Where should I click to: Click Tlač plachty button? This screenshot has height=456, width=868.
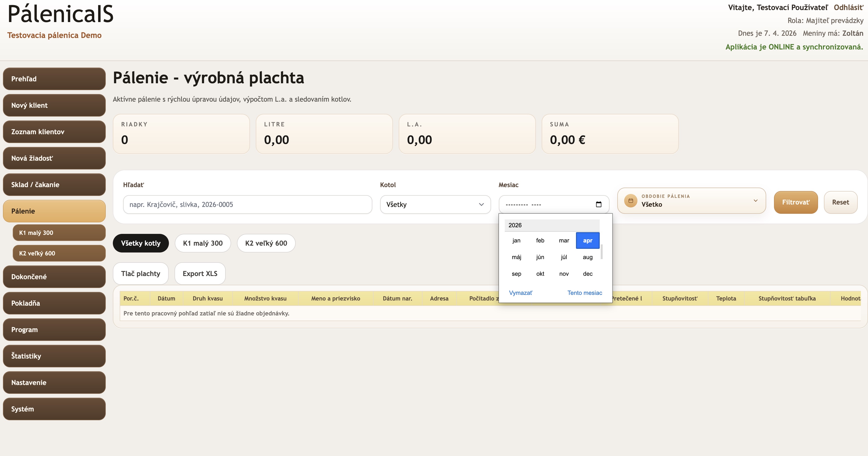pyautogui.click(x=141, y=273)
